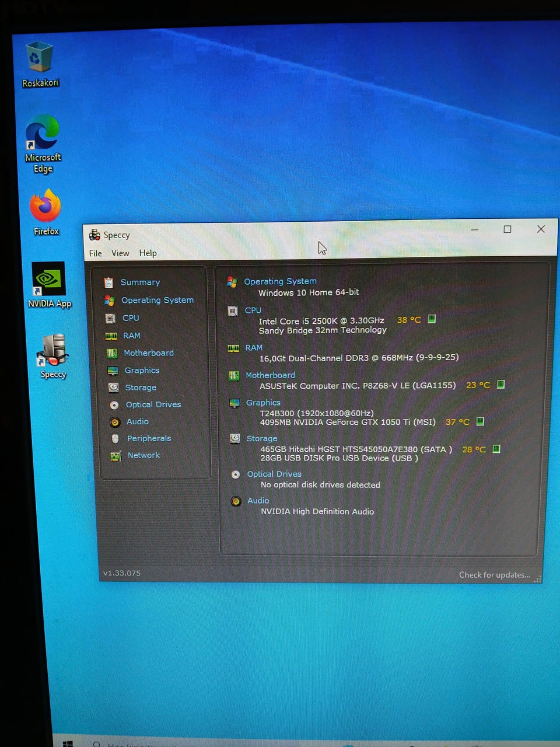Click Check for updates link

pyautogui.click(x=495, y=575)
